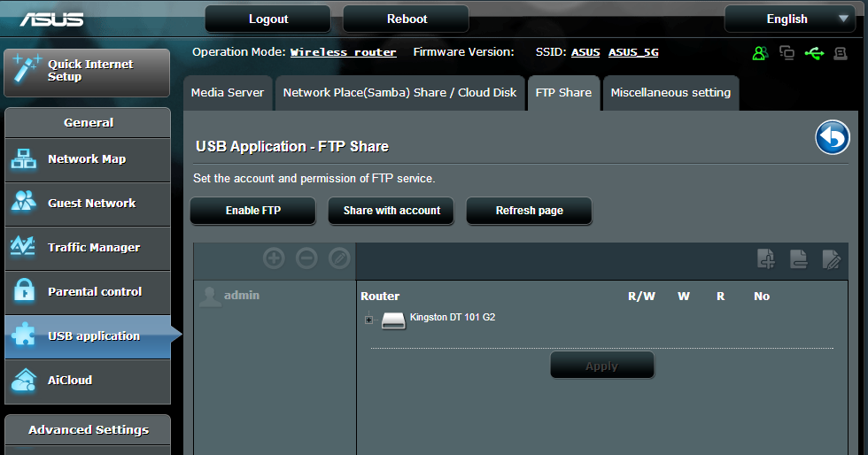The height and width of the screenshot is (455, 868).
Task: Click the General section header
Action: pos(88,123)
